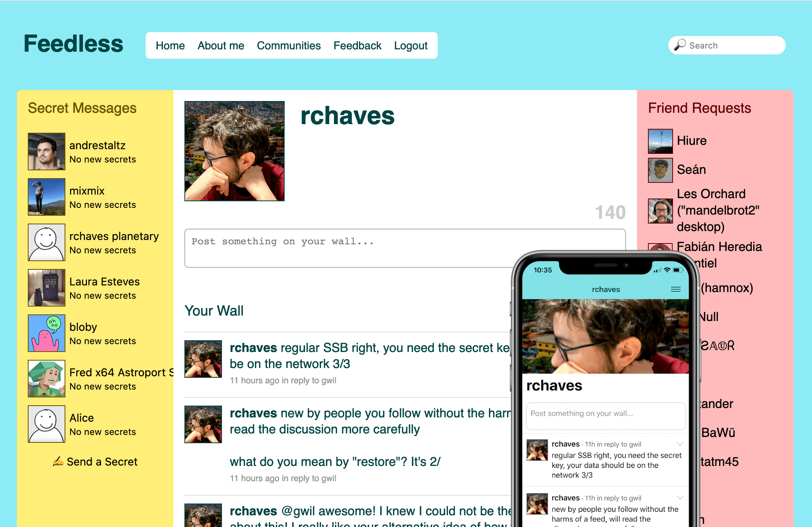Click the Laura Esteves avatar icon

click(46, 287)
